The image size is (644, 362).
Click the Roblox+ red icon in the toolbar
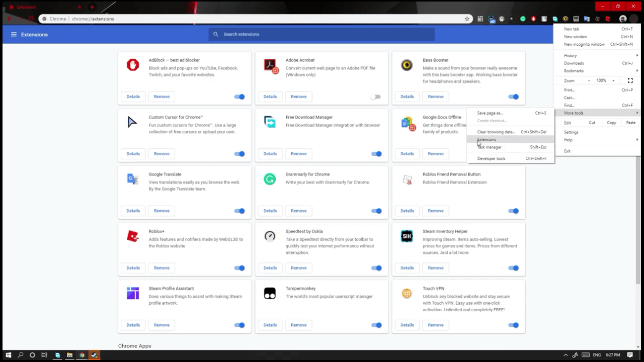pos(608,19)
